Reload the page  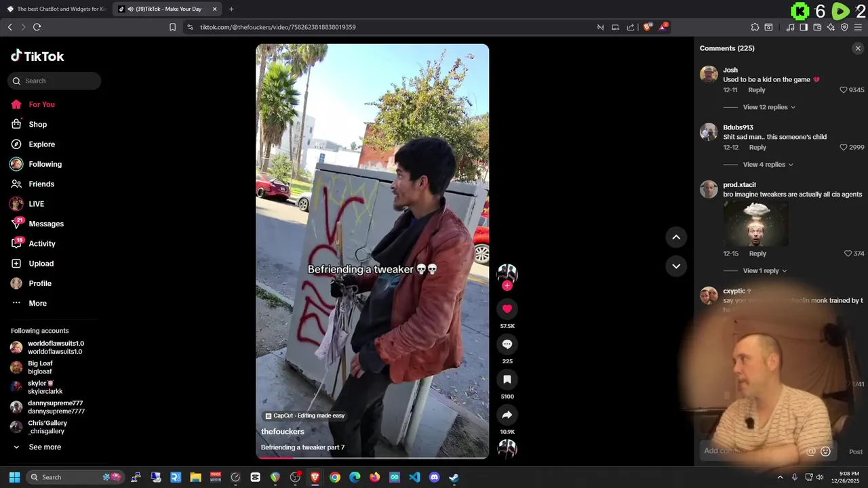(37, 27)
